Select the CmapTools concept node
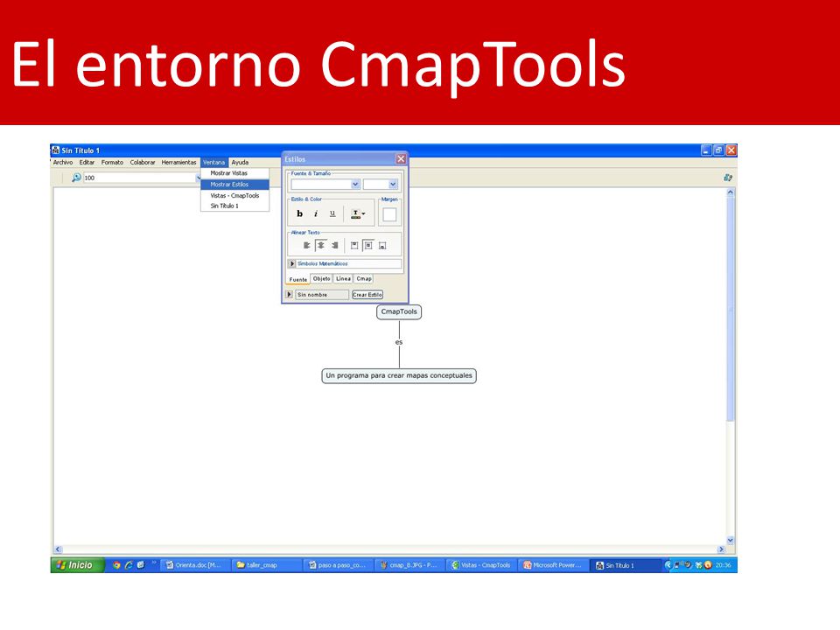The image size is (840, 630). coord(399,311)
